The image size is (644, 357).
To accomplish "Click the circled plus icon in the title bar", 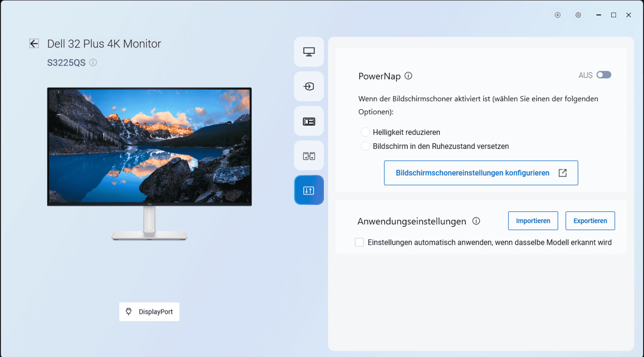I will pos(557,15).
